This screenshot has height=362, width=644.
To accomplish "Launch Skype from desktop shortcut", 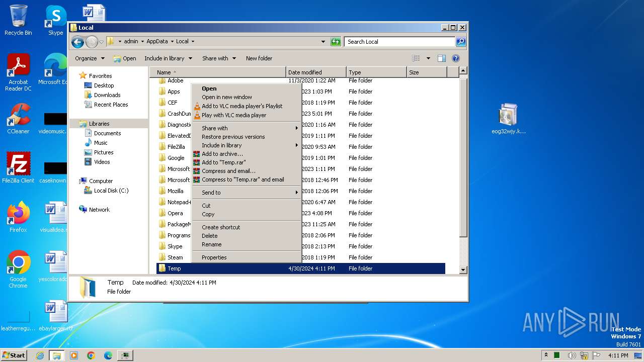I will click(55, 20).
